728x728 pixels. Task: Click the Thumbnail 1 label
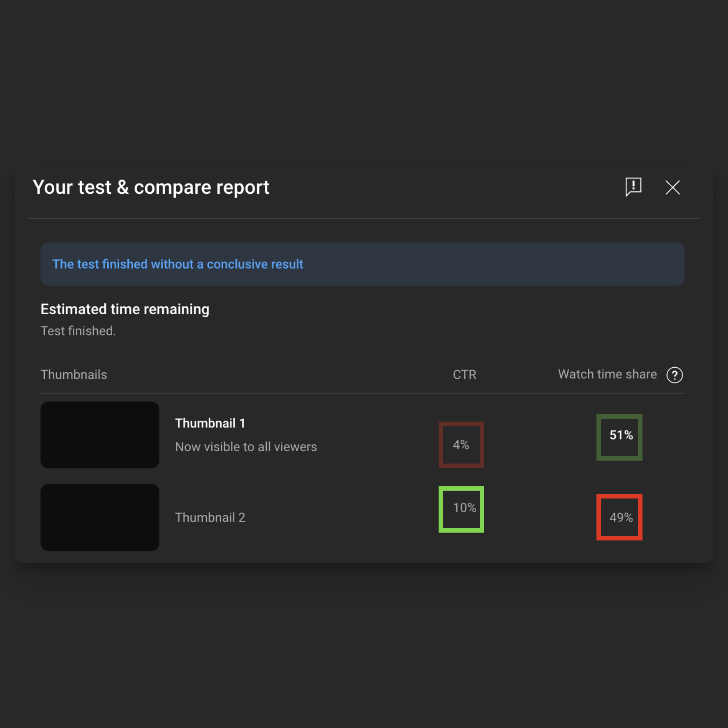point(210,423)
